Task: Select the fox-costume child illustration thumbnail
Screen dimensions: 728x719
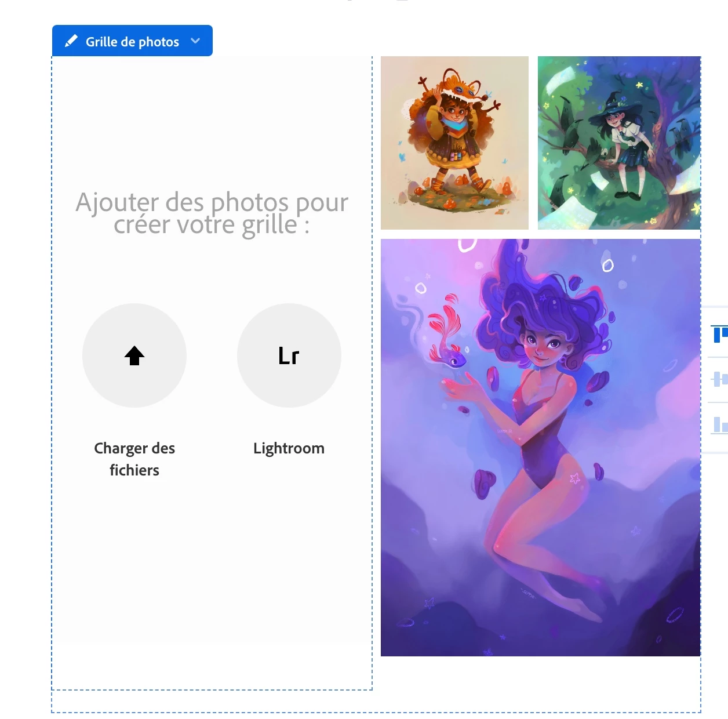Action: pyautogui.click(x=454, y=143)
